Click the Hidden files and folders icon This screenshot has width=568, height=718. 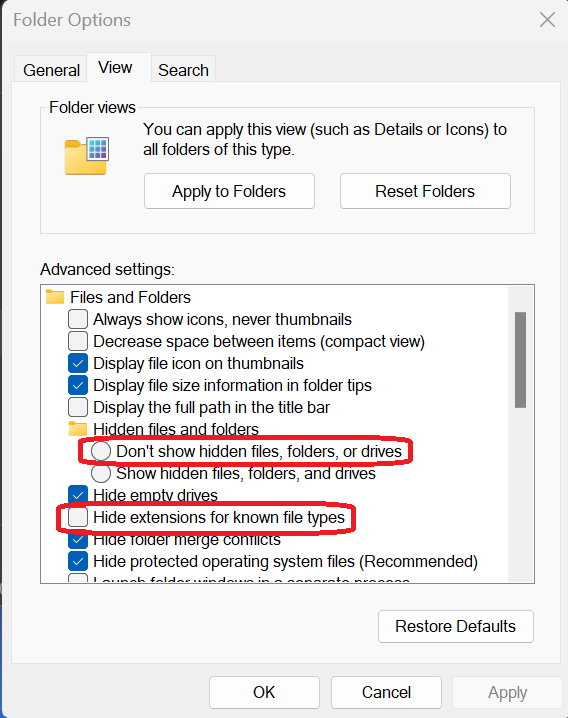pos(77,429)
